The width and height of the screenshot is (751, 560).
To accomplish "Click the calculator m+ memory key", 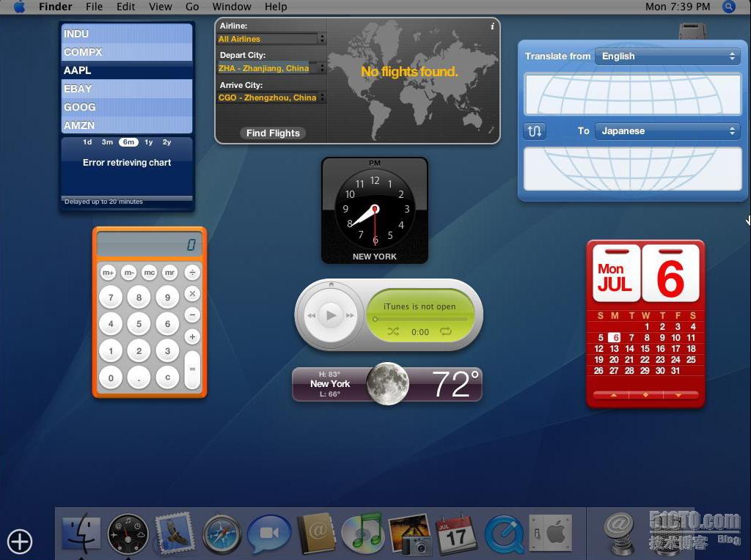I will pos(109,273).
